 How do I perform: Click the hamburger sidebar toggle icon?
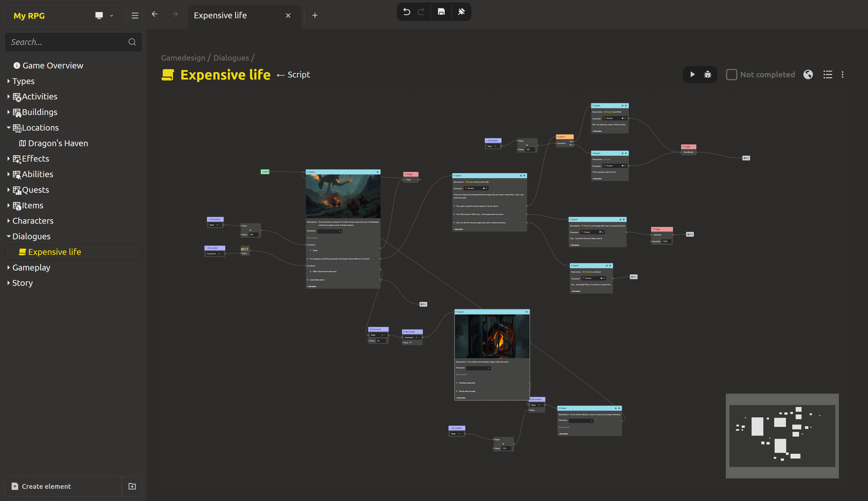[135, 16]
